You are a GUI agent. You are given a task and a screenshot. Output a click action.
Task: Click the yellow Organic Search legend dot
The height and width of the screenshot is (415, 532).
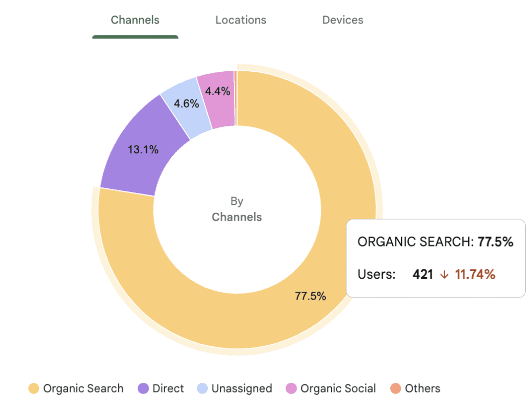coord(34,388)
